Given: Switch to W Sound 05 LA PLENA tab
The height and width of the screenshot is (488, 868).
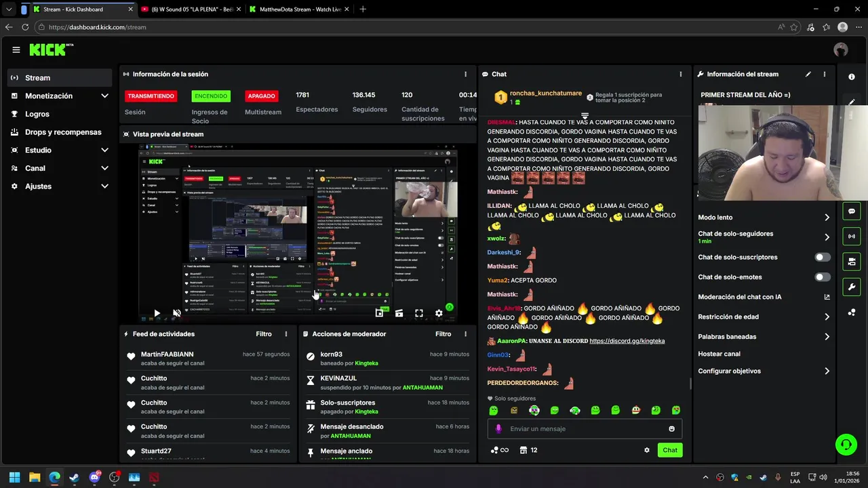Looking at the screenshot, I should (191, 9).
